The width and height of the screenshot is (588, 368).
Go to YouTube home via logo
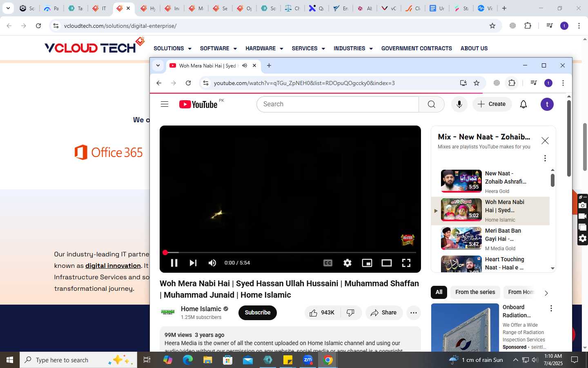point(198,104)
